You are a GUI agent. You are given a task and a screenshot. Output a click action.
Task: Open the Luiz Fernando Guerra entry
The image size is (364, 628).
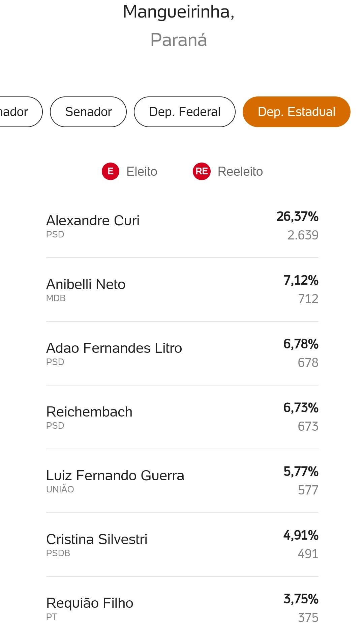(182, 481)
